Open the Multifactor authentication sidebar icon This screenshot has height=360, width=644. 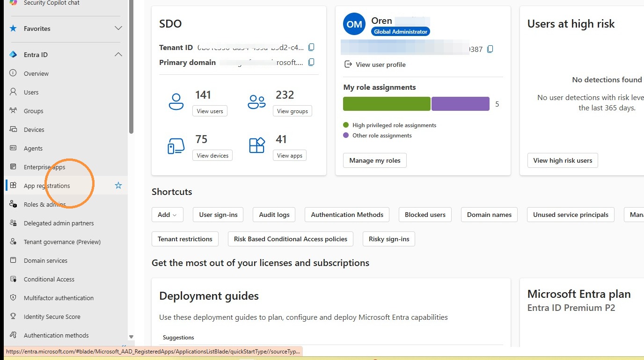[x=14, y=298]
